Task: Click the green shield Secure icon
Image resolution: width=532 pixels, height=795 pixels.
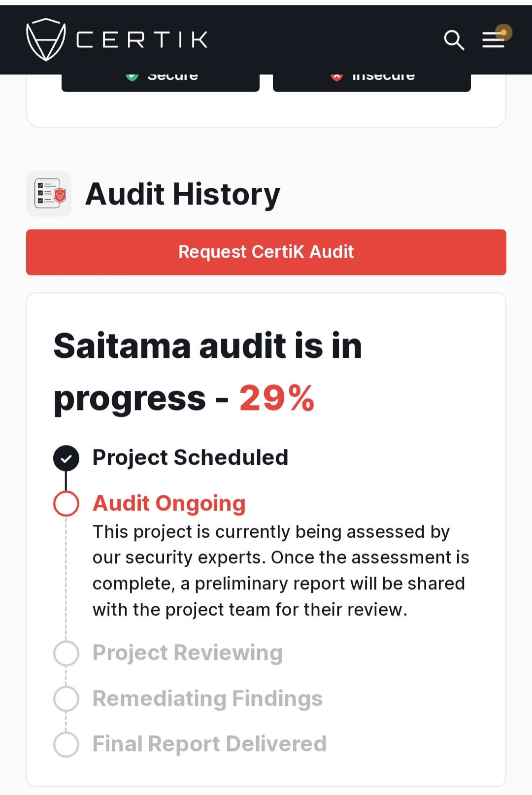Action: point(132,77)
